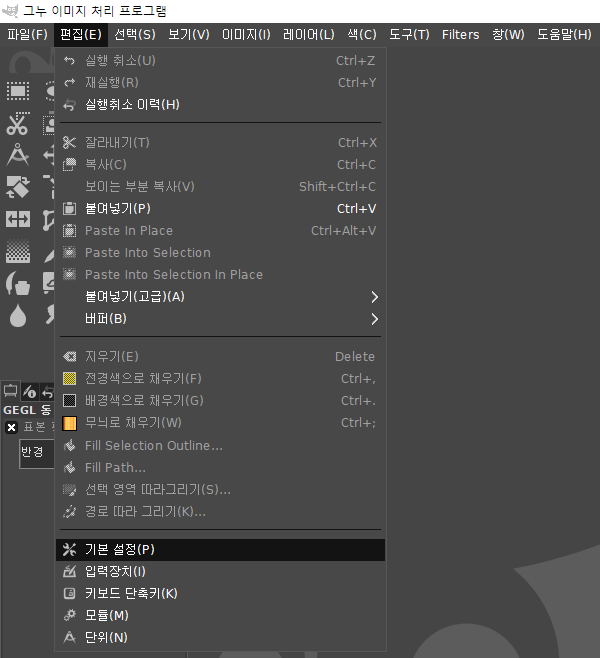Select the Scissors Select tool
600x658 pixels.
(18, 123)
